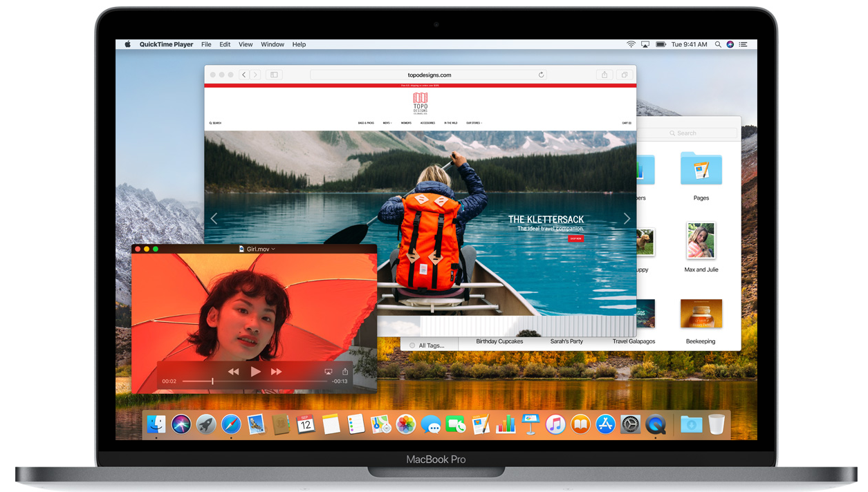Open Keynote from the Dock
Screen dimensions: 868x492
(x=530, y=424)
